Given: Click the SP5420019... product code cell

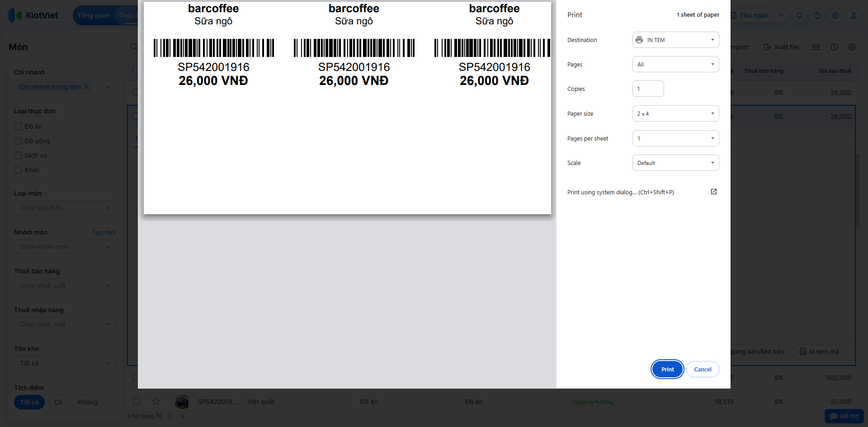Looking at the screenshot, I should point(217,402).
